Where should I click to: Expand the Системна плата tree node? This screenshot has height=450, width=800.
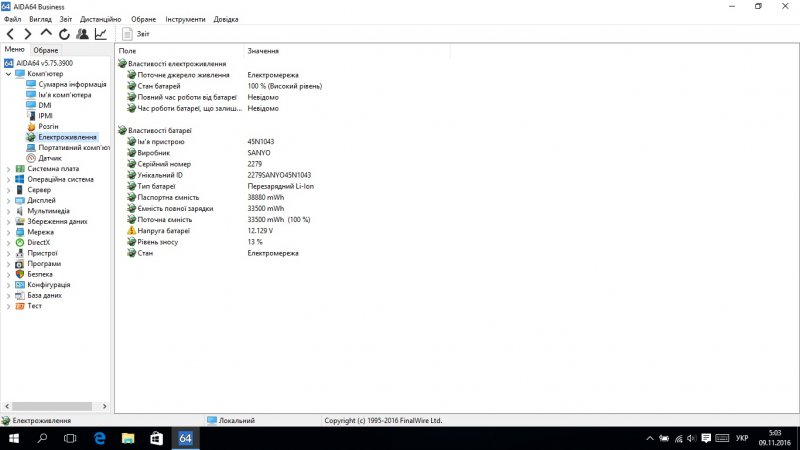[x=8, y=169]
